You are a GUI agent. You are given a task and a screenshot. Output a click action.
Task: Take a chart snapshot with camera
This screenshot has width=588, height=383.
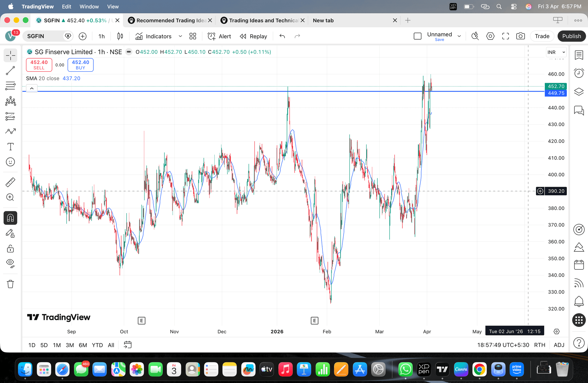(521, 36)
